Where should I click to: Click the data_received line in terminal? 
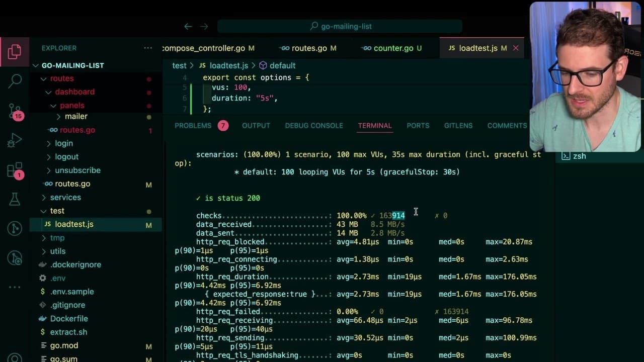click(300, 224)
